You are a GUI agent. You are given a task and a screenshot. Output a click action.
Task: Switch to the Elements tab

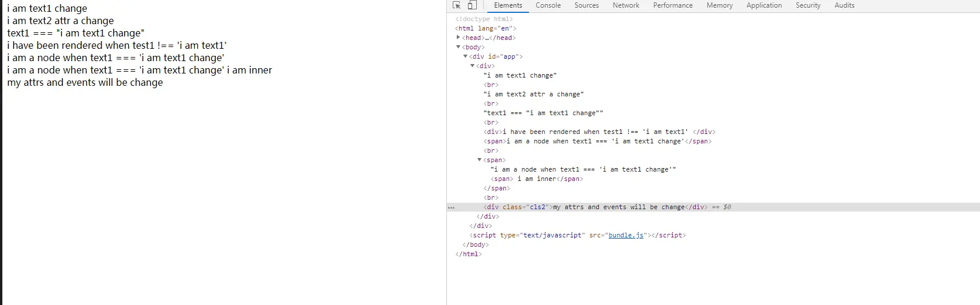coord(508,5)
